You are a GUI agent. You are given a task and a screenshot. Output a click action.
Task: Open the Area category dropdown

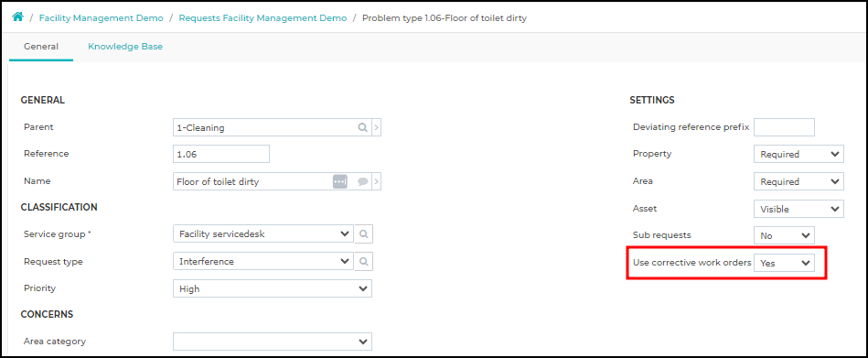[x=273, y=342]
